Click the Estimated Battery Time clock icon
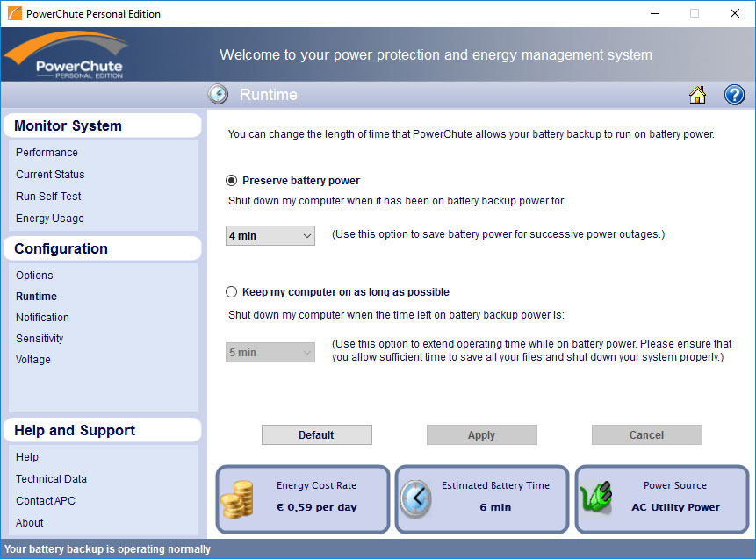Screen dimensions: 756x559 (x=415, y=499)
